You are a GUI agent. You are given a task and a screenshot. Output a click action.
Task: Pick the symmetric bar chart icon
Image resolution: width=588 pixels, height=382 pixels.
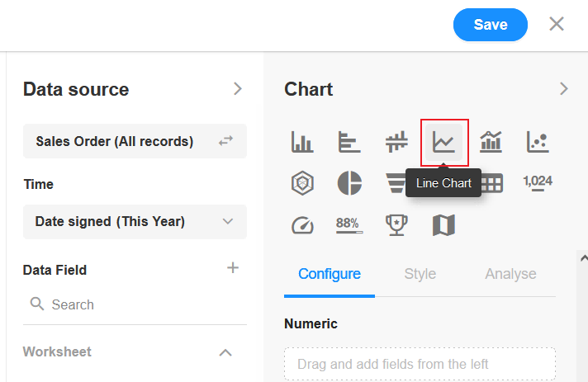coord(396,142)
